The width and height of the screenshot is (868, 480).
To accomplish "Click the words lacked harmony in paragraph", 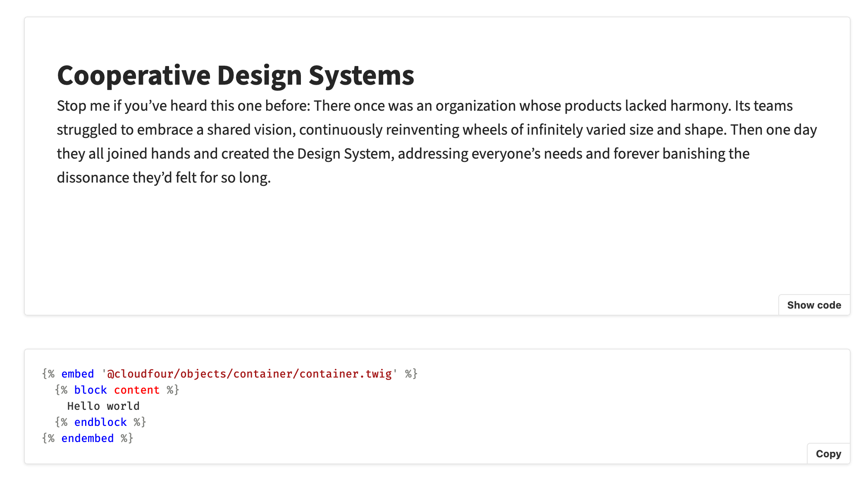I will pos(677,106).
